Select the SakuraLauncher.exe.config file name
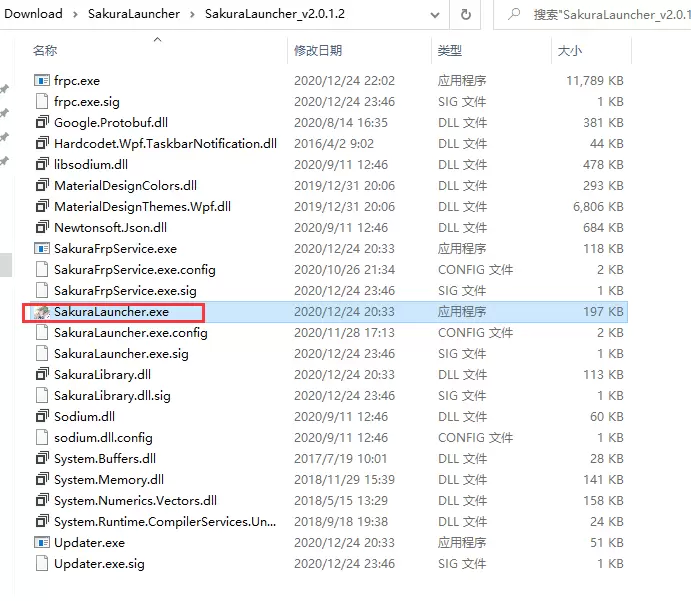The width and height of the screenshot is (691, 601). (131, 333)
